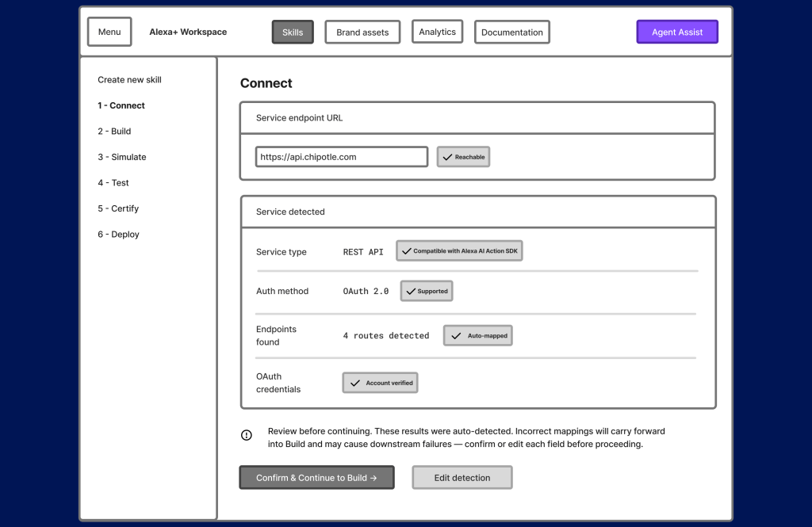Jump to step 4 - Test

pos(113,183)
